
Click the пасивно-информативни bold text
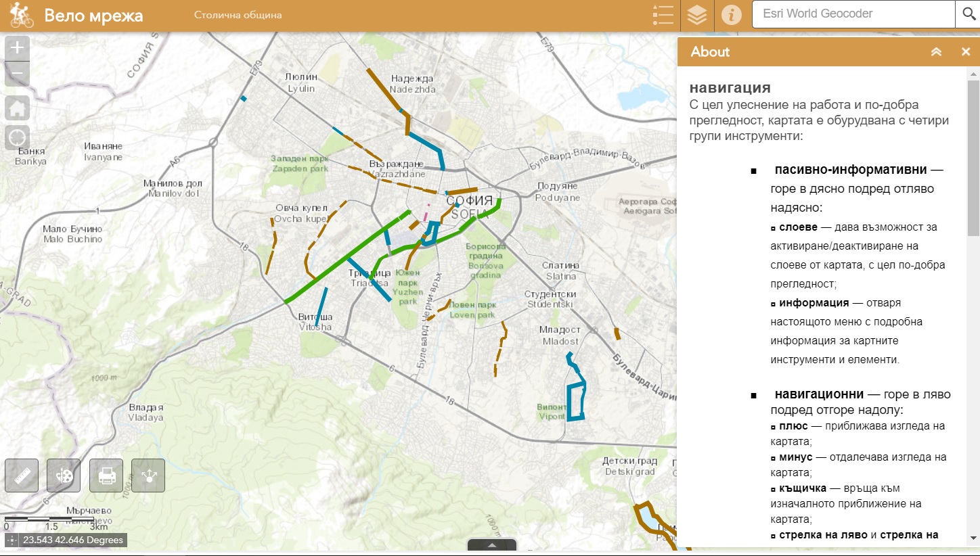[x=850, y=169]
